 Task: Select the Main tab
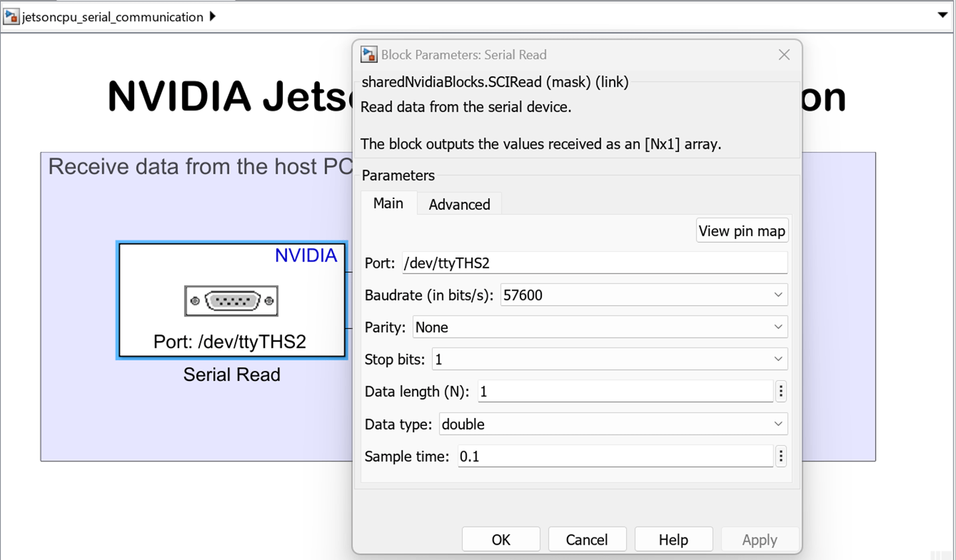point(388,204)
